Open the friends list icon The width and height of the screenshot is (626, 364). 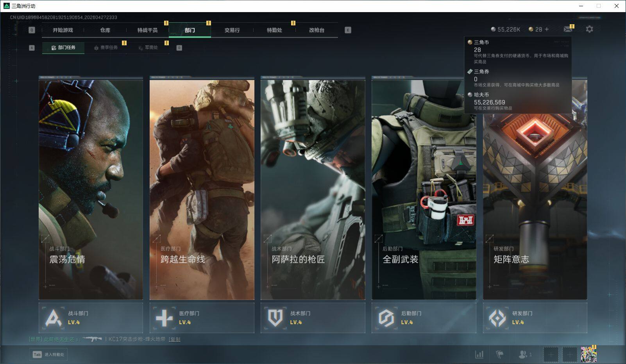(x=524, y=354)
